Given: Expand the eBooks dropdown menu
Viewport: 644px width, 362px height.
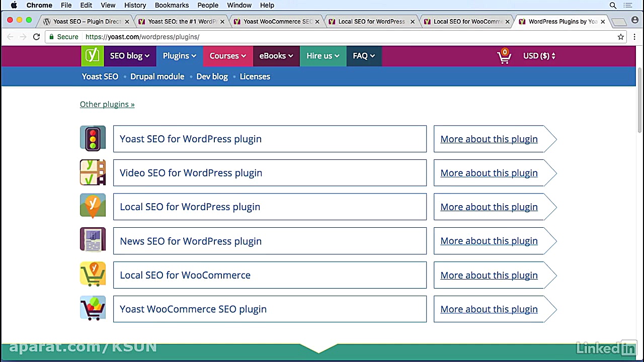Looking at the screenshot, I should (x=276, y=56).
